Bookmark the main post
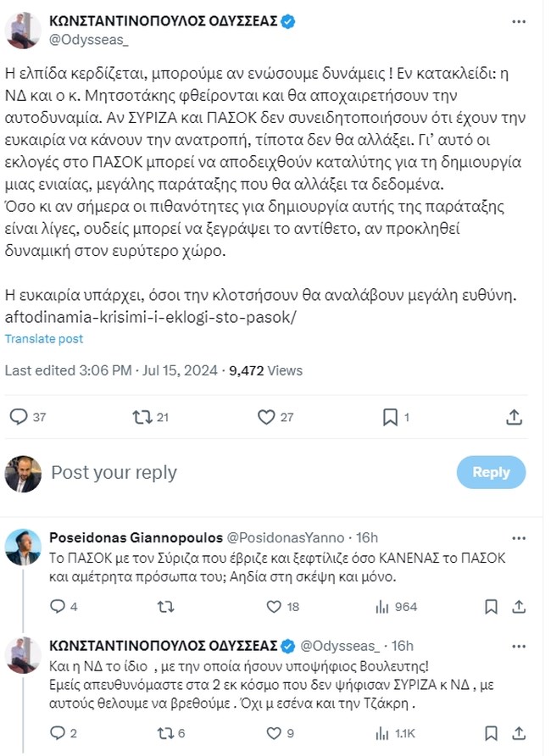The height and width of the screenshot is (756, 551). (390, 416)
